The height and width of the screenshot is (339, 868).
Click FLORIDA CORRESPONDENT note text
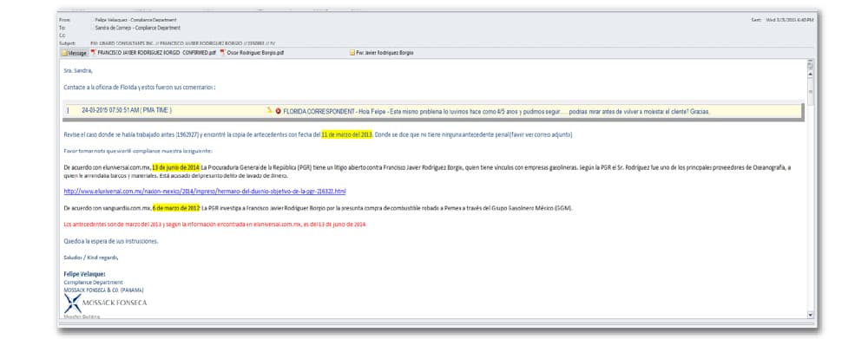[496, 111]
